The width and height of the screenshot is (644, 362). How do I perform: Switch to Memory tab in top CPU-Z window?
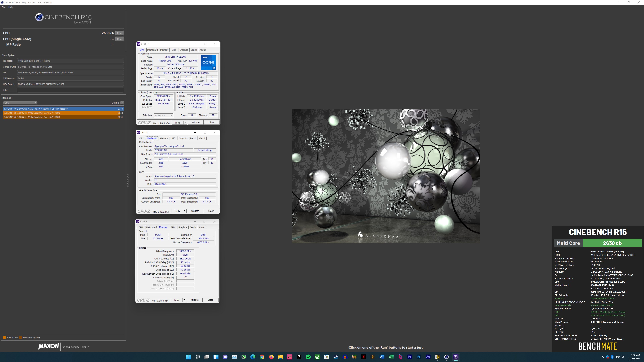[x=164, y=50]
